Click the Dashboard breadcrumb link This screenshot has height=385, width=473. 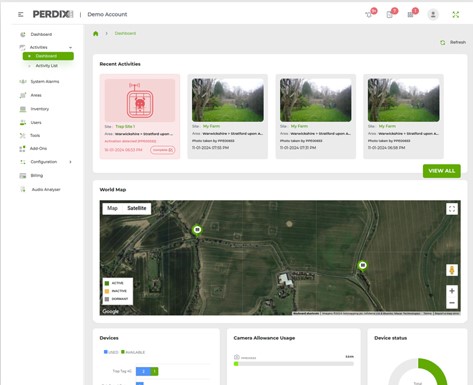click(125, 33)
